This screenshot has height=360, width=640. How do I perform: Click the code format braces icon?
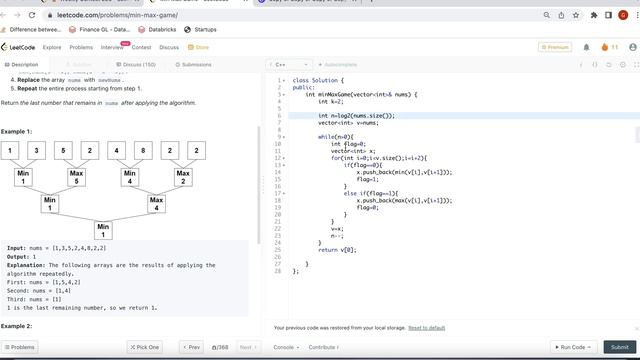click(x=595, y=65)
